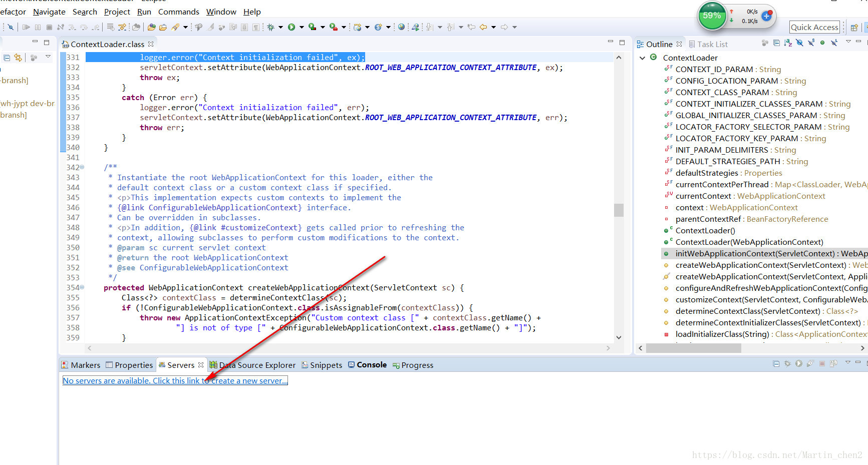The width and height of the screenshot is (868, 465).
Task: Collapse the ContextLoader outline node
Action: tap(642, 58)
